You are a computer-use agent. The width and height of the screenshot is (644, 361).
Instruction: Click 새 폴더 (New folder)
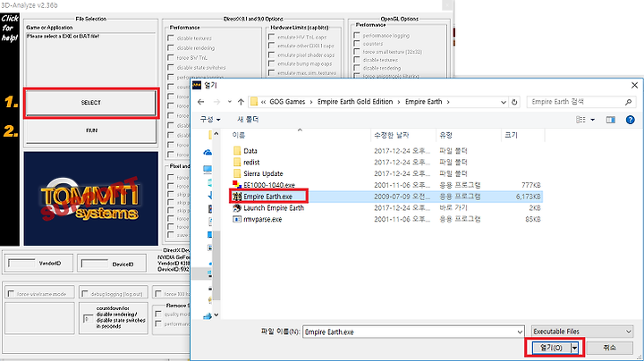pyautogui.click(x=248, y=120)
